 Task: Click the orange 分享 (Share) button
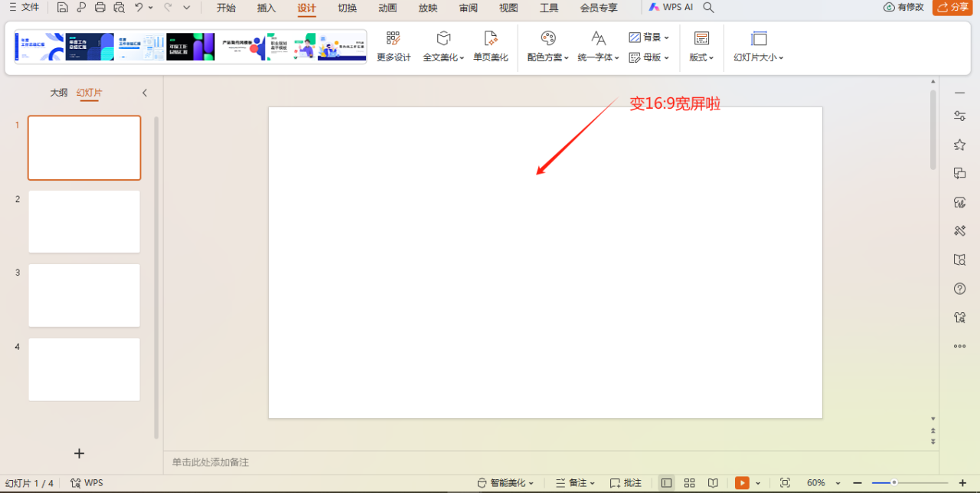tap(952, 8)
